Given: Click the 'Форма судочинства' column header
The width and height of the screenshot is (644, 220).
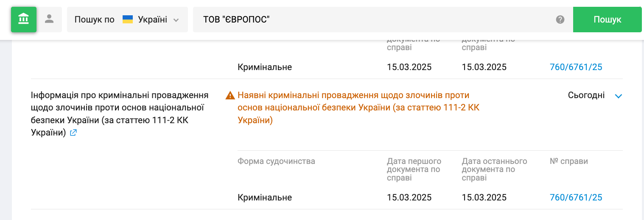Looking at the screenshot, I should click(276, 161).
